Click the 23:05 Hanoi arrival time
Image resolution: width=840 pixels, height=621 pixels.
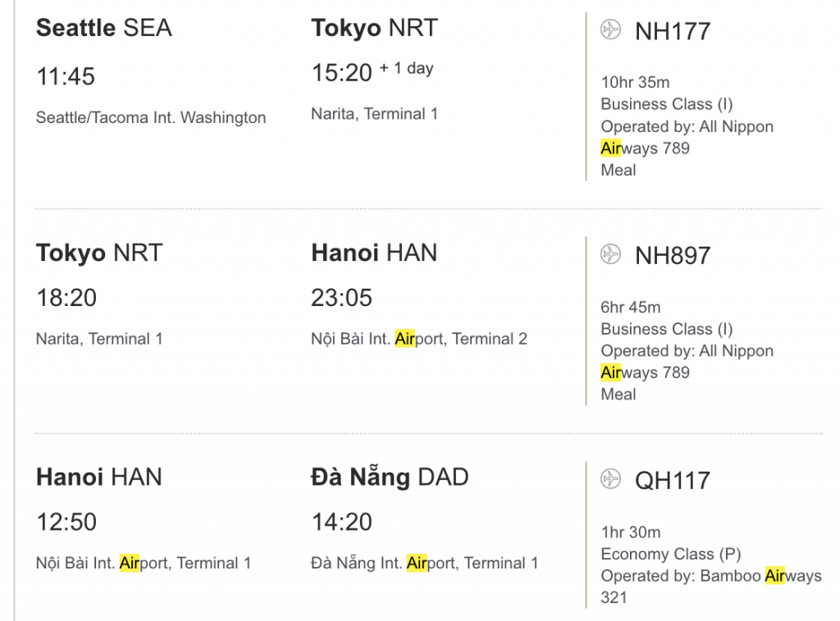342,298
